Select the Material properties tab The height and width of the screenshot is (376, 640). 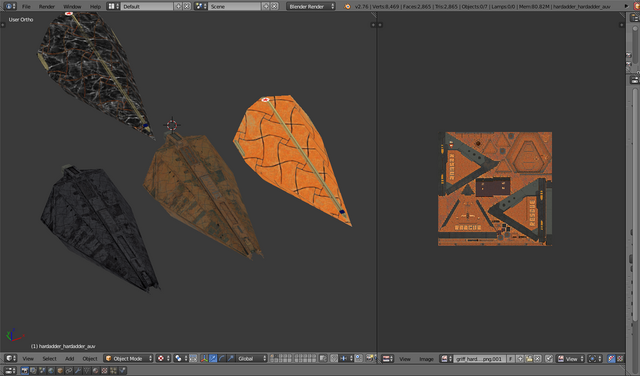tap(96, 371)
